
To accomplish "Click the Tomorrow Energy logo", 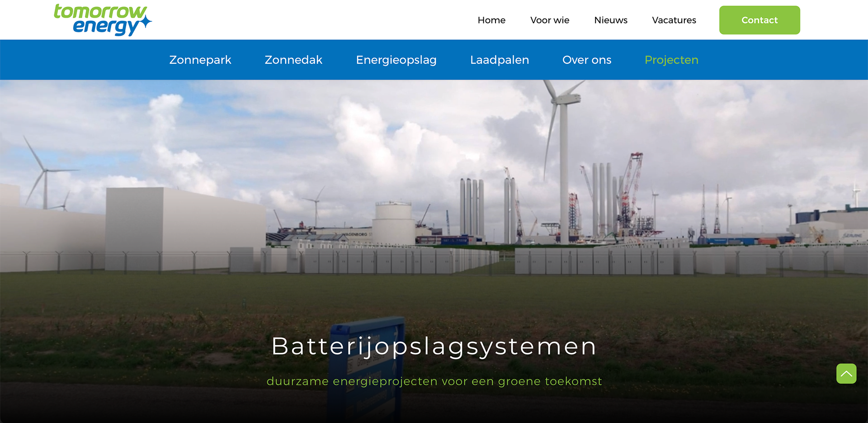I will [103, 20].
